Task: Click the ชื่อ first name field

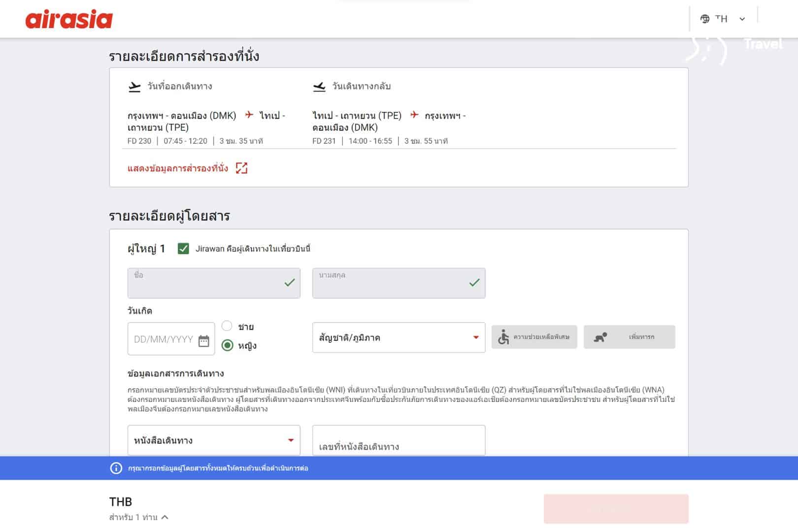Action: (214, 283)
